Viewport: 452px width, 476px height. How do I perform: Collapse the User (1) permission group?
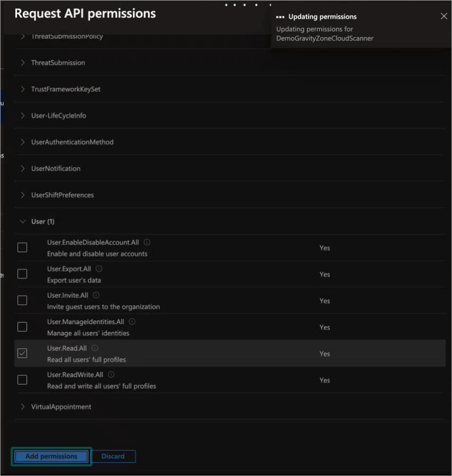pos(23,222)
